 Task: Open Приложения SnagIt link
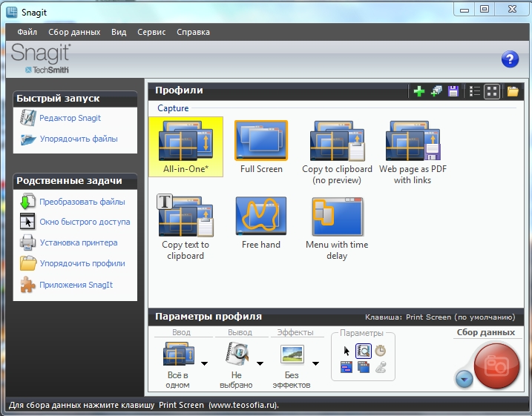coord(76,285)
